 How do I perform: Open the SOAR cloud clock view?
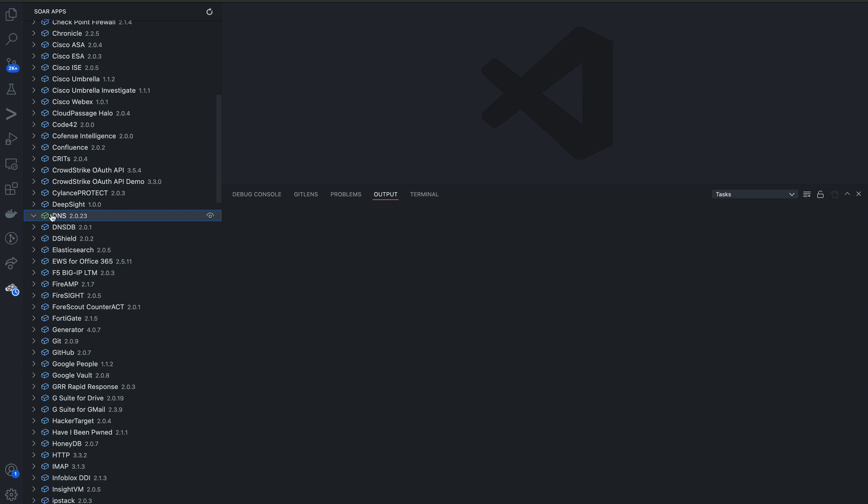point(11,289)
